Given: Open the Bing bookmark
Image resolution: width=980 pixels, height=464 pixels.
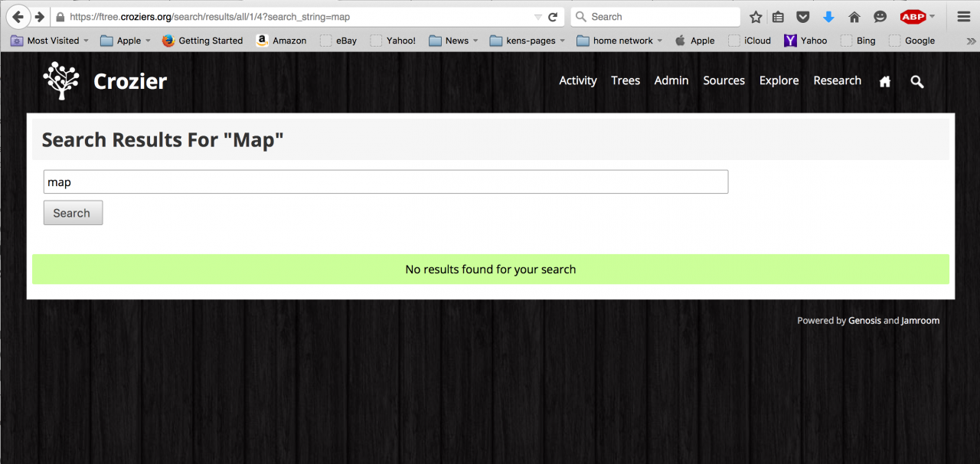Looking at the screenshot, I should [858, 41].
